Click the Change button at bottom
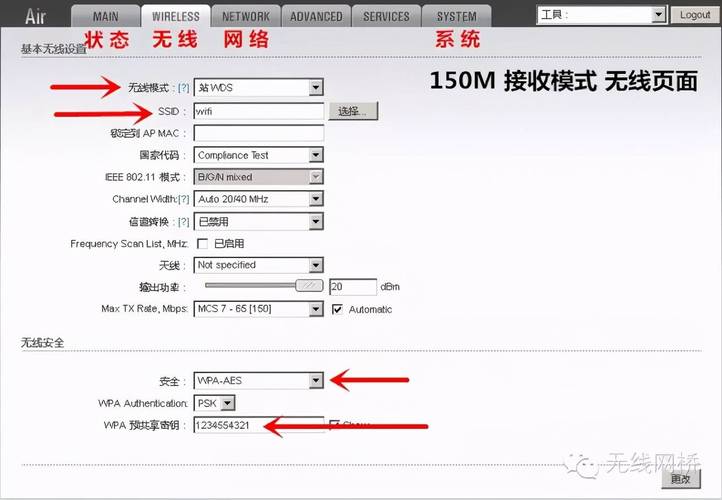 [681, 479]
